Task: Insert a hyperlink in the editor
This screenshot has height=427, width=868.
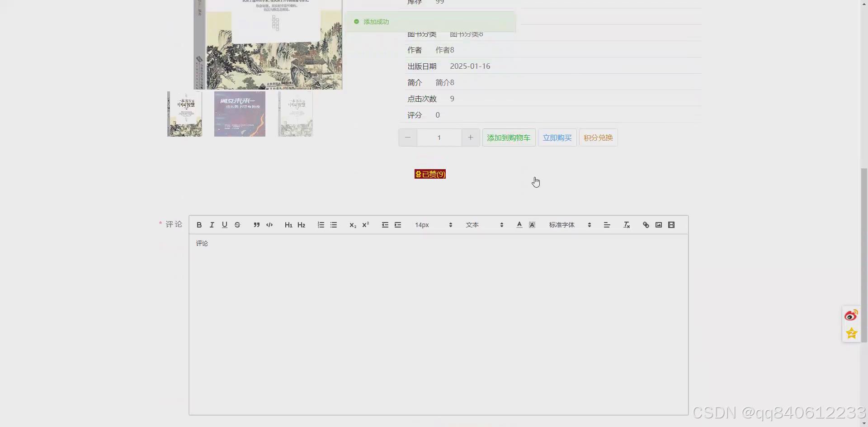Action: 646,225
